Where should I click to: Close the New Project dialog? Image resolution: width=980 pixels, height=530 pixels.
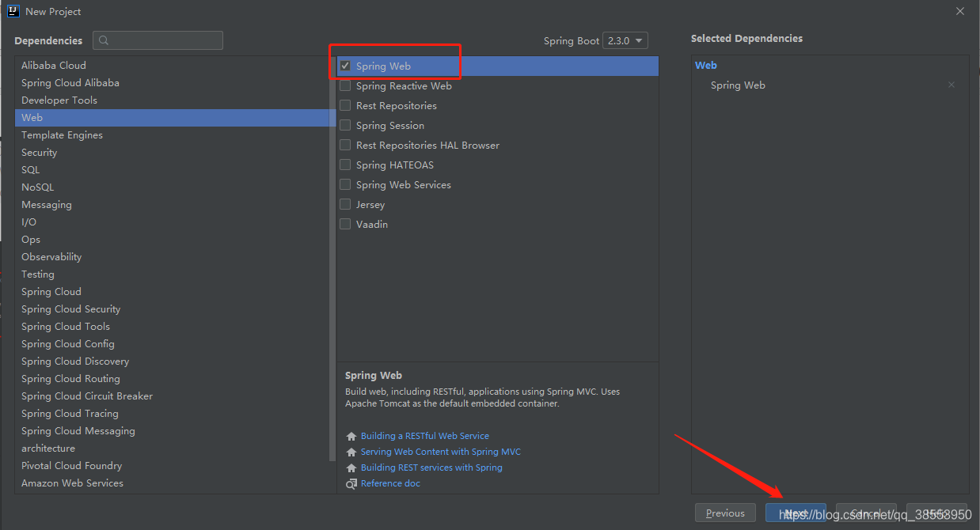click(960, 11)
